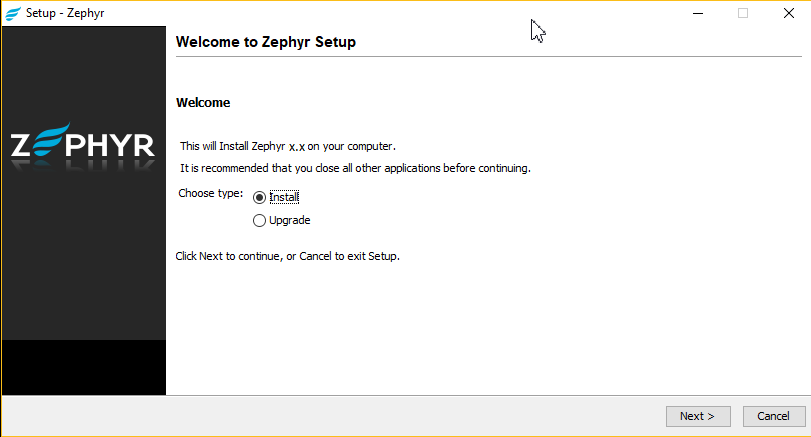811x437 pixels.
Task: Click the 'Welcome to Zephyr Setup' heading
Action: (265, 42)
